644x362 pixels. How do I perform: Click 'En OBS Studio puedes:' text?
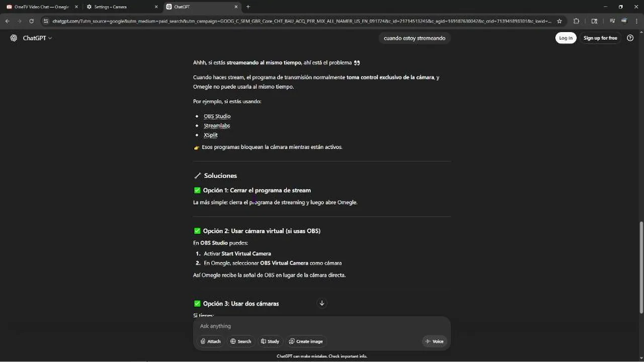[220, 243]
